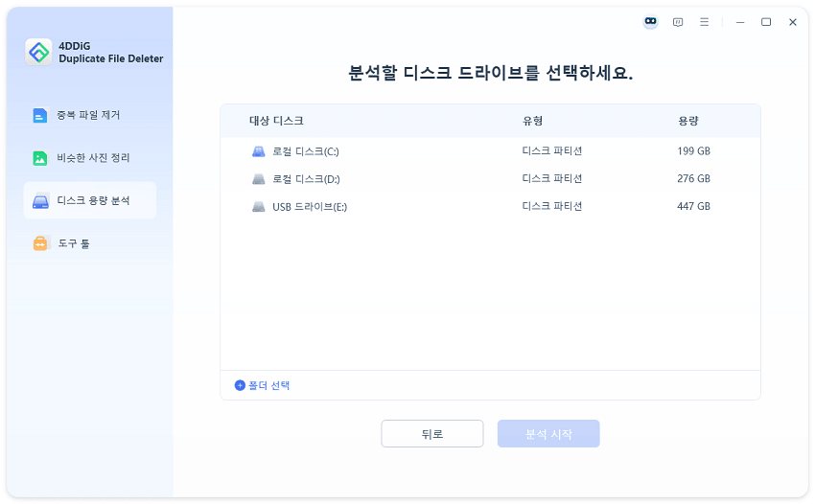Click the 디스크 용량 분석 disk icon
The width and height of the screenshot is (815, 504).
[40, 201]
